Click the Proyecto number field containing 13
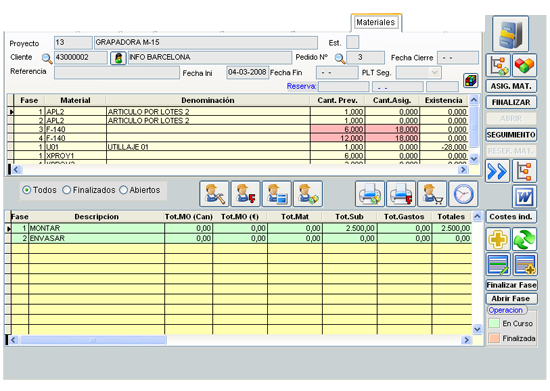 pyautogui.click(x=73, y=42)
